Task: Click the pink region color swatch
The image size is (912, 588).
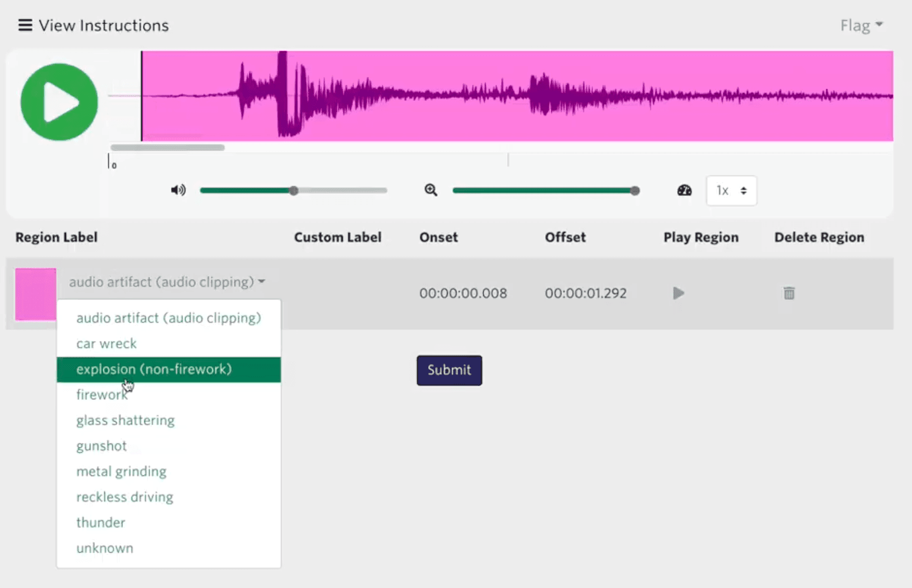Action: (x=35, y=294)
